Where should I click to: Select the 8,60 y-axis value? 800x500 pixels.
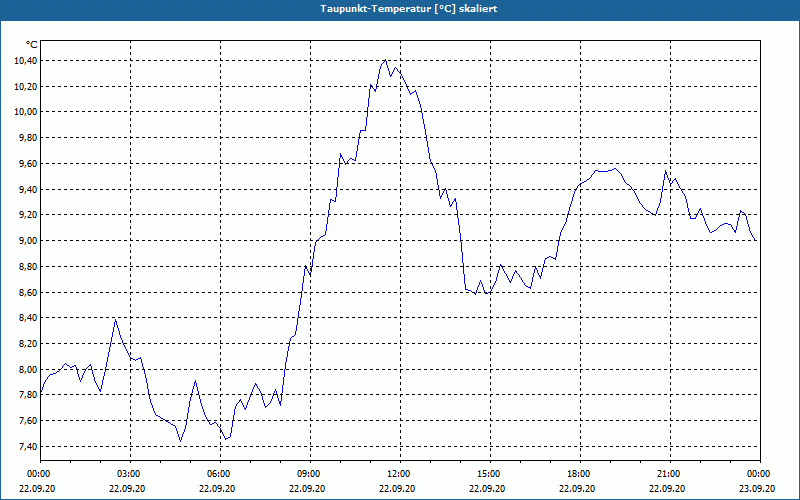[x=29, y=293]
